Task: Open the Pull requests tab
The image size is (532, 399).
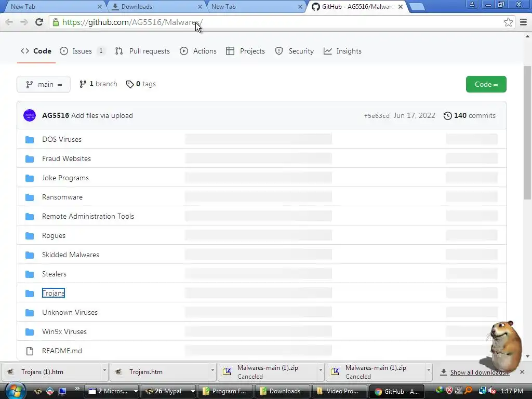Action: (x=142, y=51)
